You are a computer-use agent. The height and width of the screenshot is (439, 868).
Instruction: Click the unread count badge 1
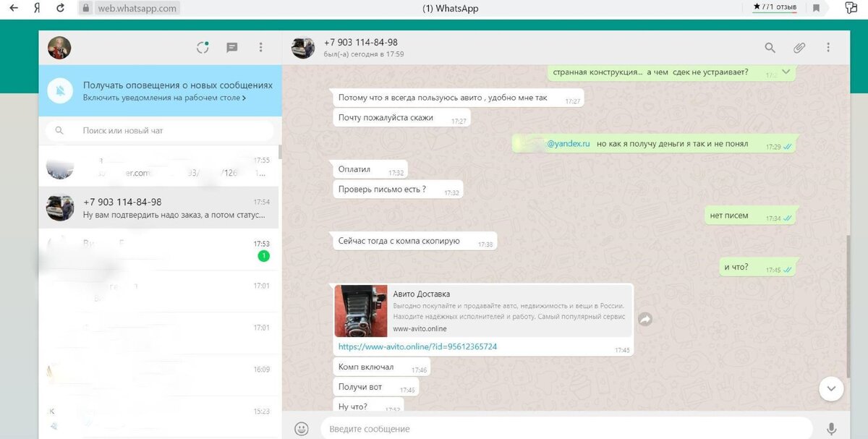click(263, 256)
